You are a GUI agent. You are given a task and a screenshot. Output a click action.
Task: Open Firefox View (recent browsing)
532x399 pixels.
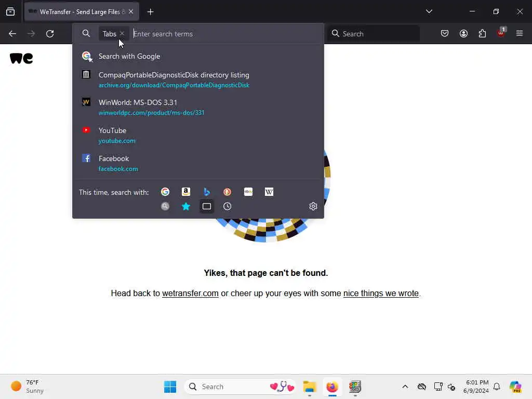tap(10, 11)
